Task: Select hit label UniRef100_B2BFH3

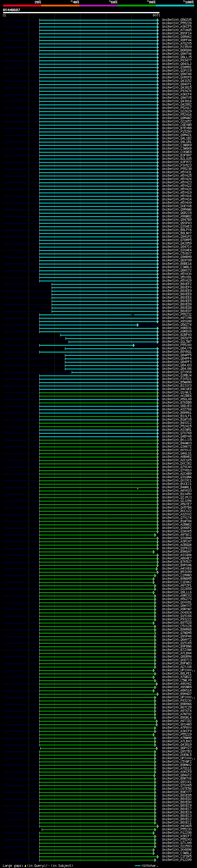Action: (177, 335)
